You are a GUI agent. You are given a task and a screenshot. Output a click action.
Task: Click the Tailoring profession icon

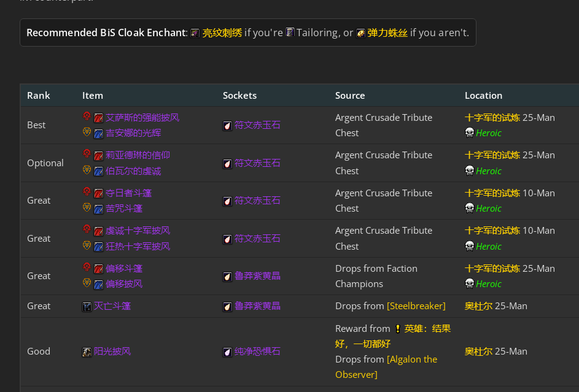pyautogui.click(x=290, y=33)
